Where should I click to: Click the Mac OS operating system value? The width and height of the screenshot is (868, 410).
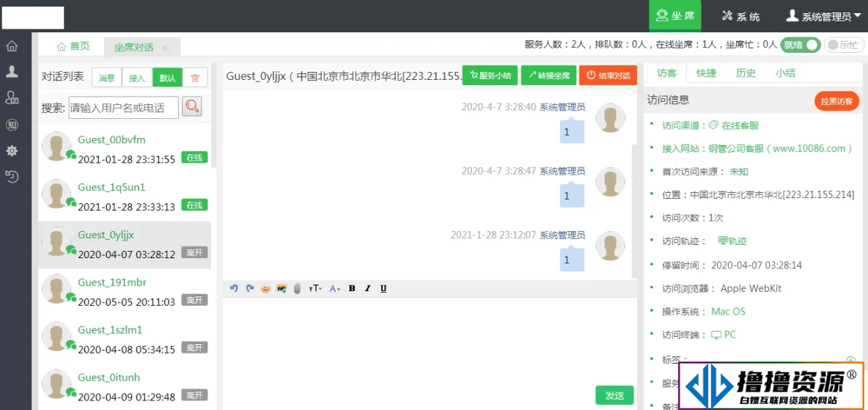click(728, 312)
